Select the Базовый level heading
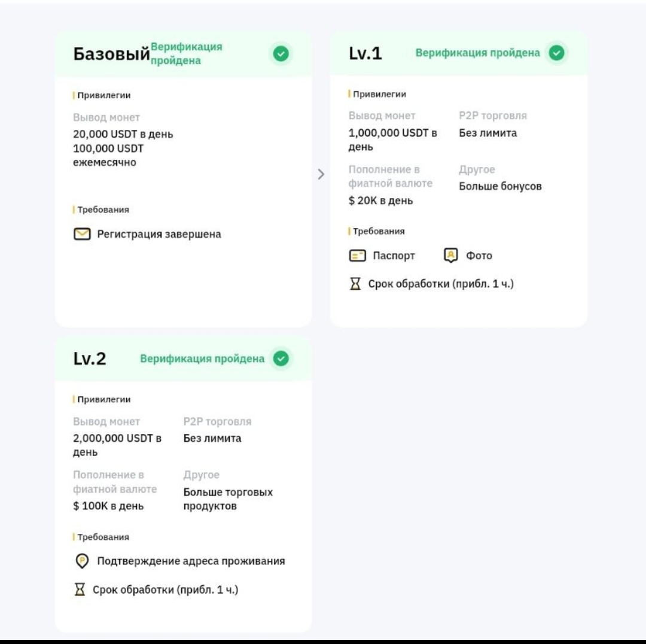 111,54
